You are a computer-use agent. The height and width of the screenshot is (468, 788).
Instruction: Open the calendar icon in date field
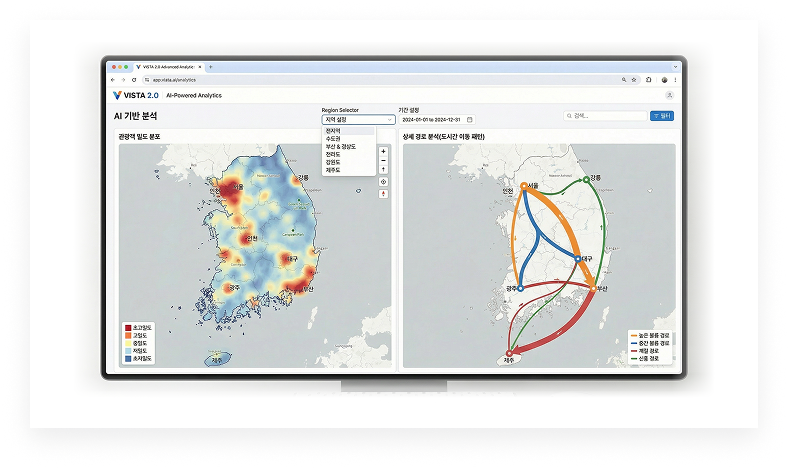[469, 119]
